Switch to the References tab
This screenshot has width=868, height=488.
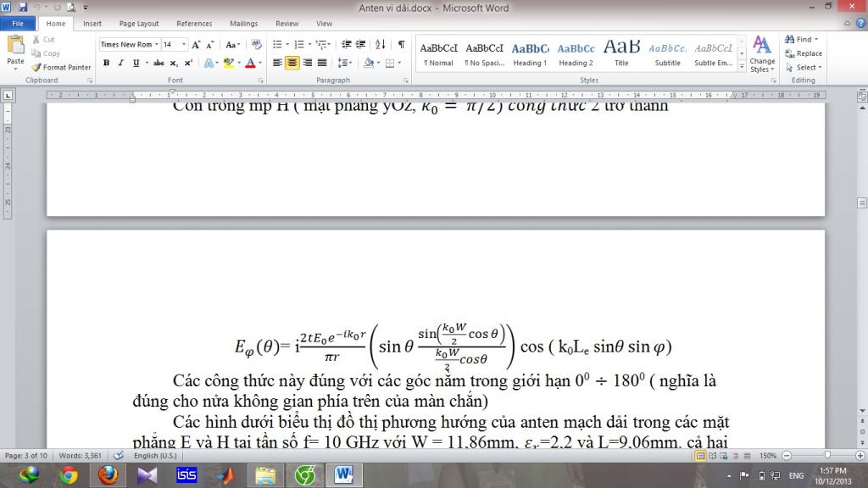pos(194,23)
